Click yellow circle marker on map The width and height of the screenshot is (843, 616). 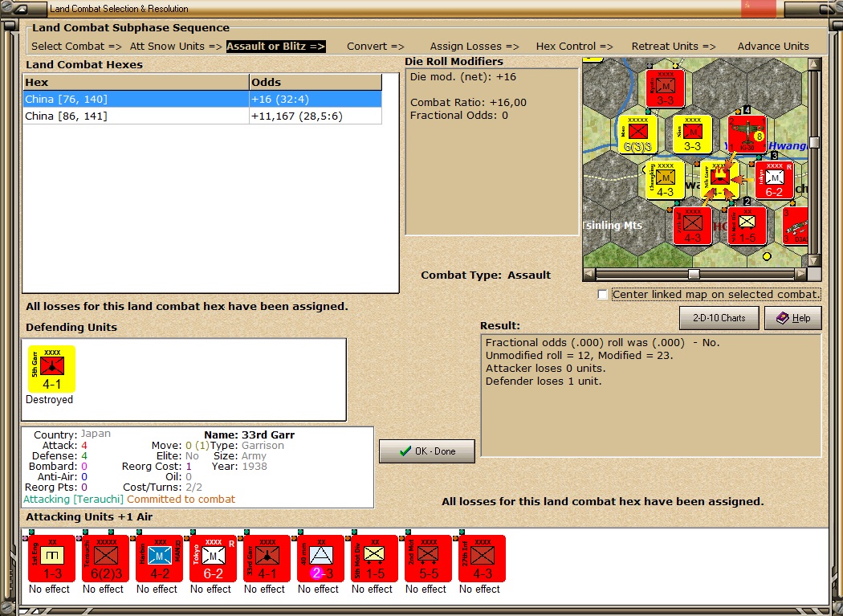coord(768,257)
